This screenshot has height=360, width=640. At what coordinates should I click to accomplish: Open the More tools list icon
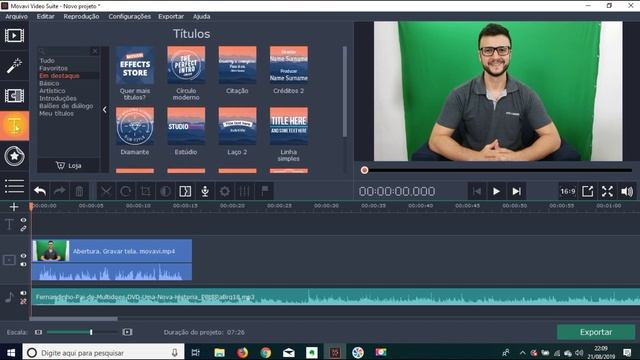pos(14,186)
